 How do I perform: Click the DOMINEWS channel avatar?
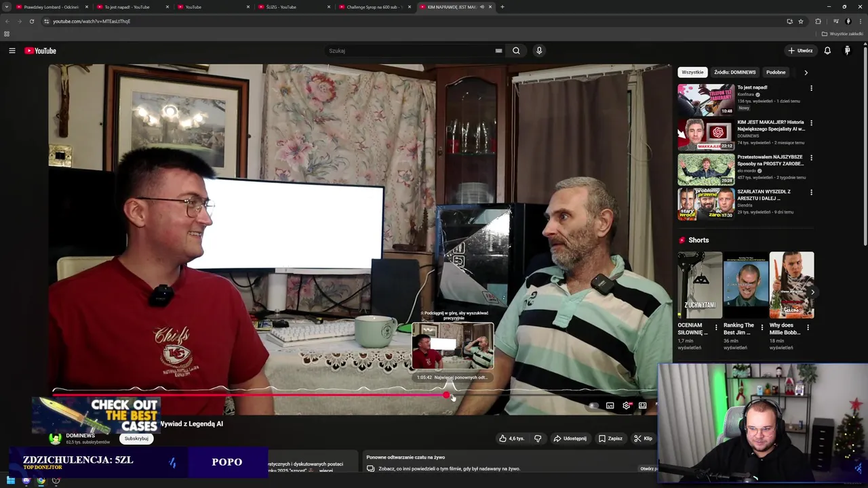tap(55, 439)
